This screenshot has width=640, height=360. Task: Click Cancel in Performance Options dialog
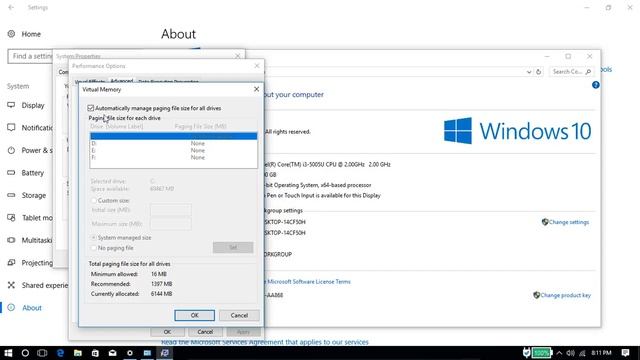coord(205,332)
